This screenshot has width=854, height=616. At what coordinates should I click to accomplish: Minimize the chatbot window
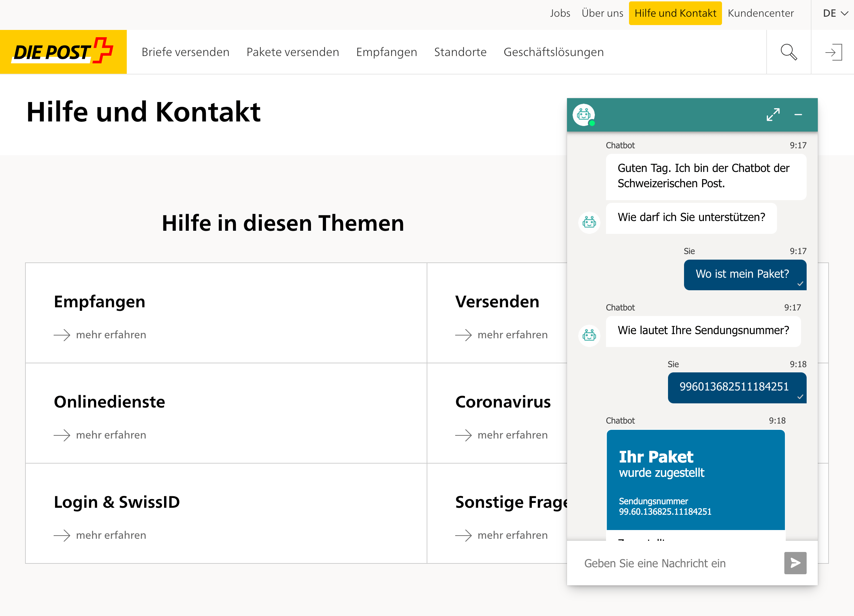799,115
